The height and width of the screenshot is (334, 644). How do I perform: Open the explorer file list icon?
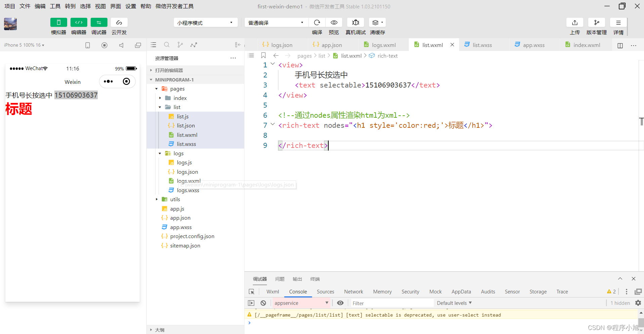tap(153, 45)
